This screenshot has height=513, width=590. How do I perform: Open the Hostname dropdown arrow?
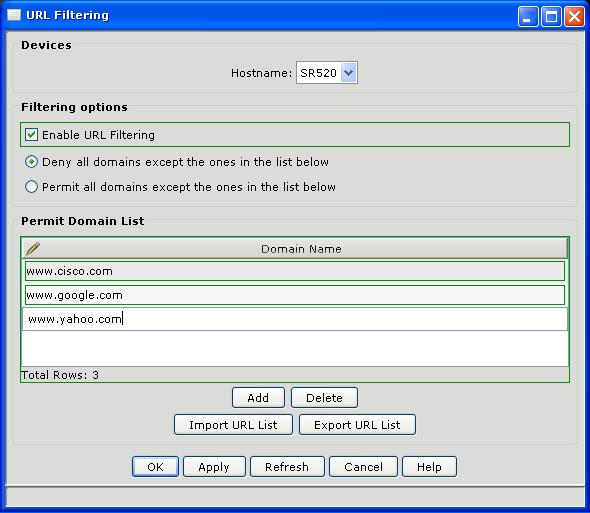coord(349,73)
